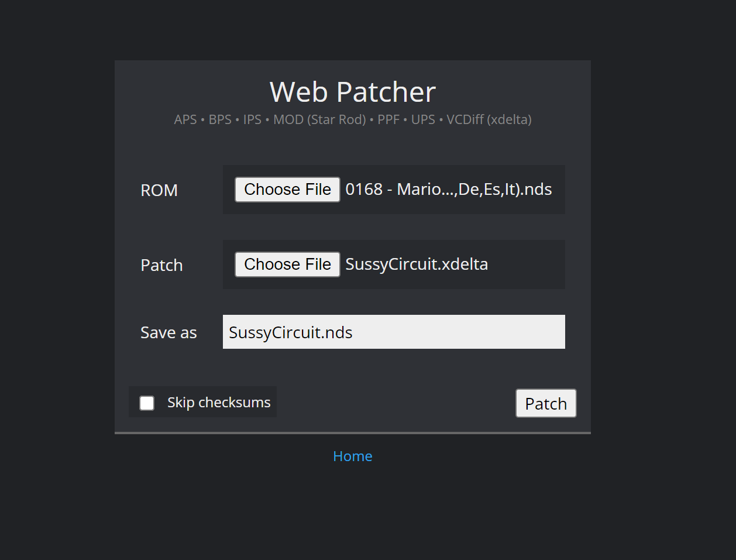Click VCDiff (xdelta) in formats list

[x=489, y=120]
